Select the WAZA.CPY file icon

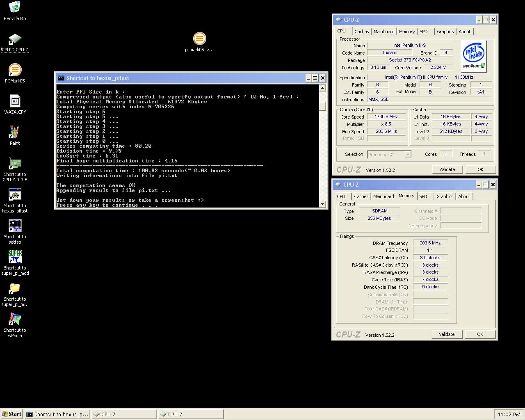tap(15, 101)
